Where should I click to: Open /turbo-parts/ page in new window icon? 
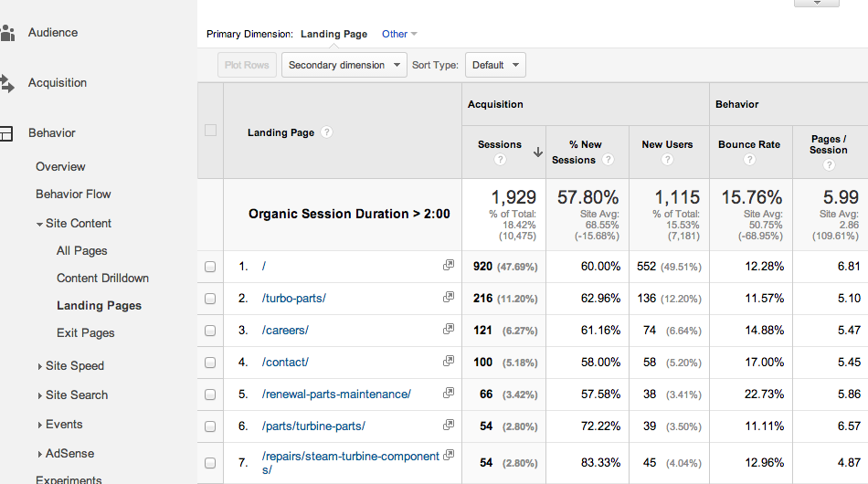pyautogui.click(x=449, y=297)
